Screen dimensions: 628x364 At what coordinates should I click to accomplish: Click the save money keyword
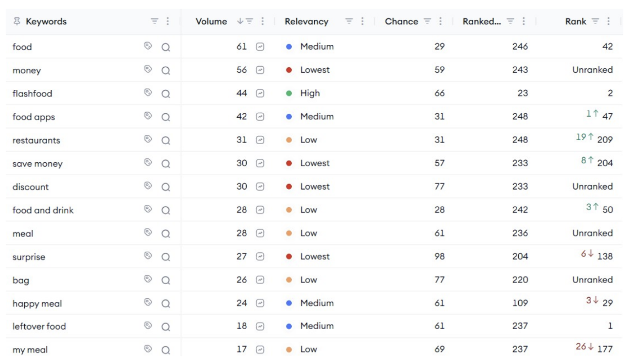(x=37, y=164)
